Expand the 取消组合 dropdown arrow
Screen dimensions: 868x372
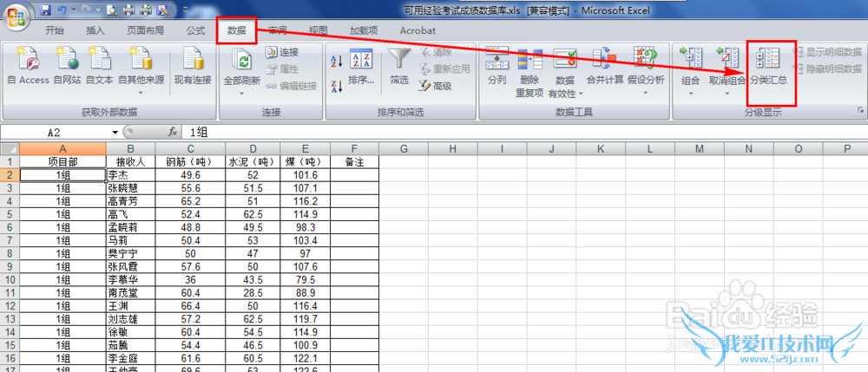pyautogui.click(x=727, y=92)
